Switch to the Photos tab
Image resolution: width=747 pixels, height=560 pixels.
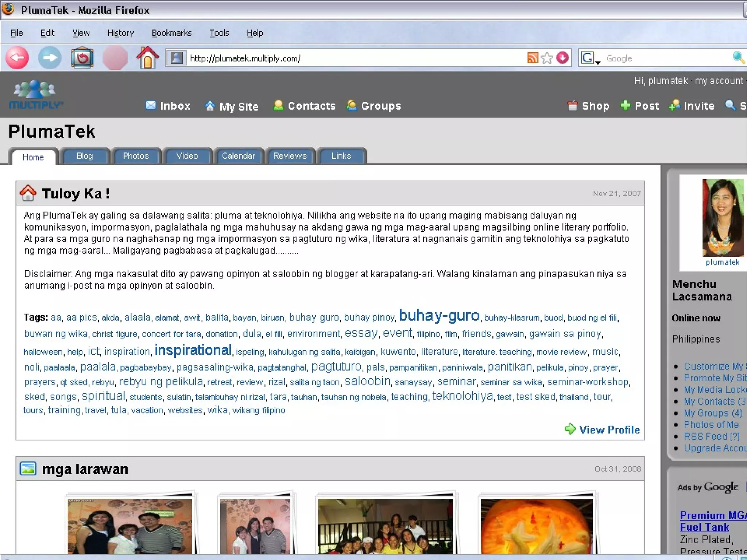click(136, 156)
